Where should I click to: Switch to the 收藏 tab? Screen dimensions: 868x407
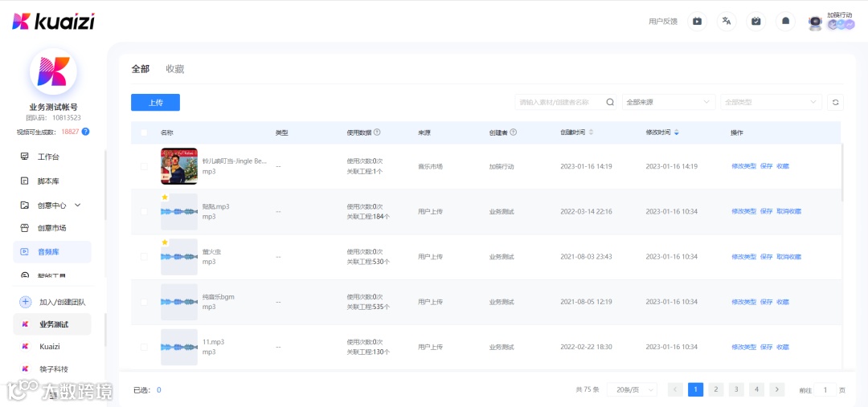(x=175, y=69)
